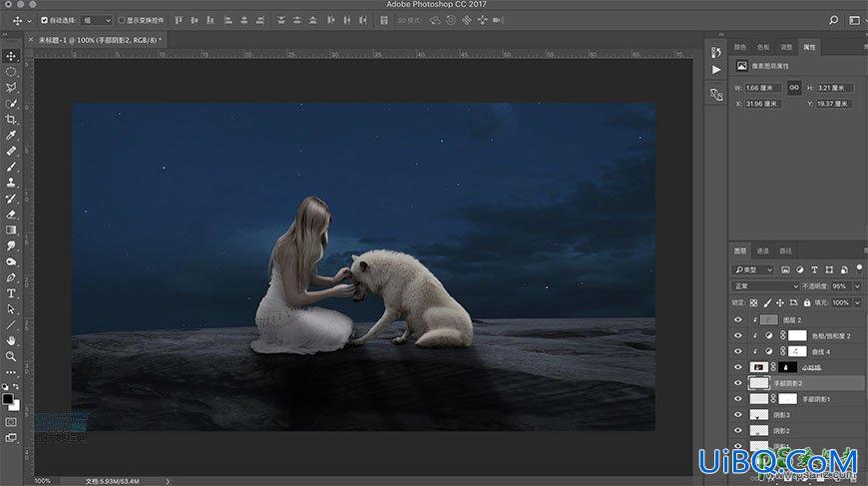Change screen mode icon at toolbar bottom
Viewport: 868px width, 486px height.
(x=11, y=438)
